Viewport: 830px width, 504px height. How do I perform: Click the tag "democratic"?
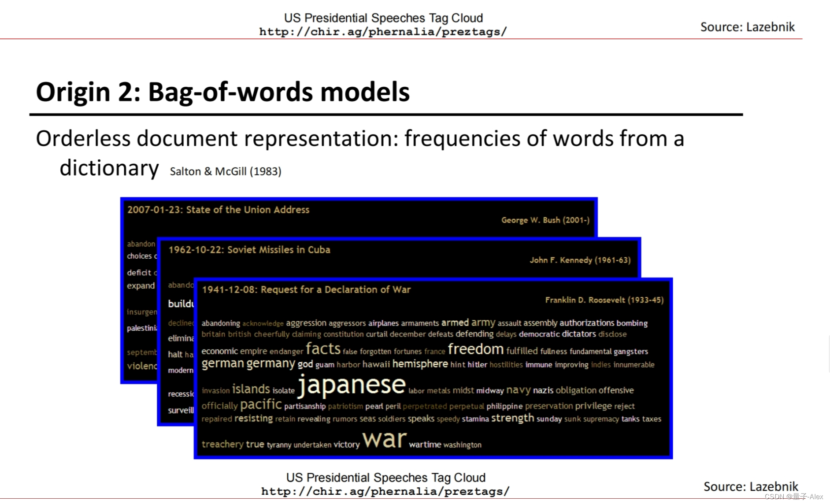click(x=539, y=334)
